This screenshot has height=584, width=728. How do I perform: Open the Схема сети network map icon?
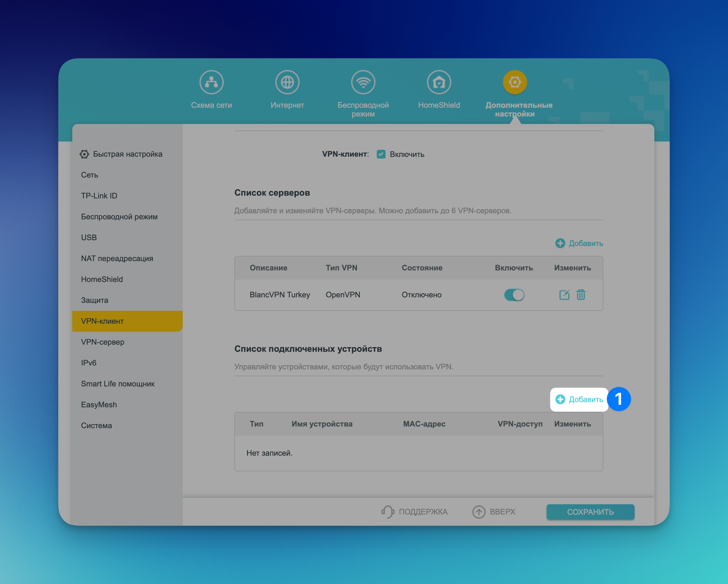point(211,82)
